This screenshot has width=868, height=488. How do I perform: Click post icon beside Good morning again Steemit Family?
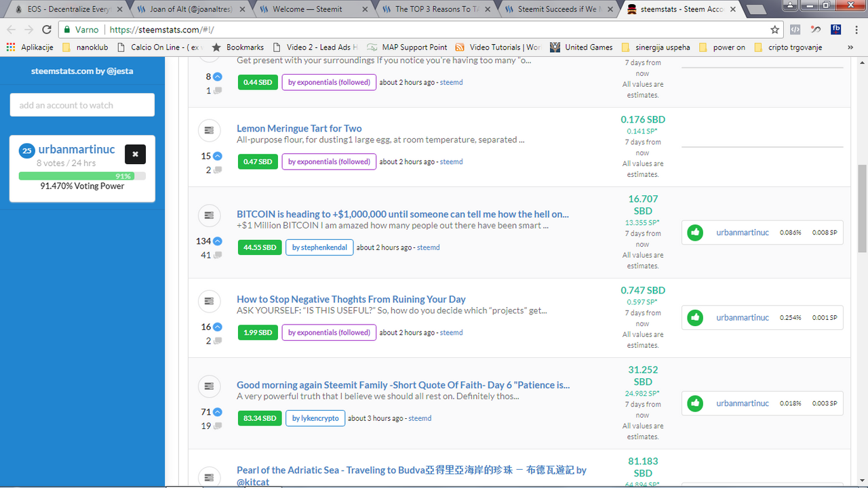pyautogui.click(x=209, y=386)
